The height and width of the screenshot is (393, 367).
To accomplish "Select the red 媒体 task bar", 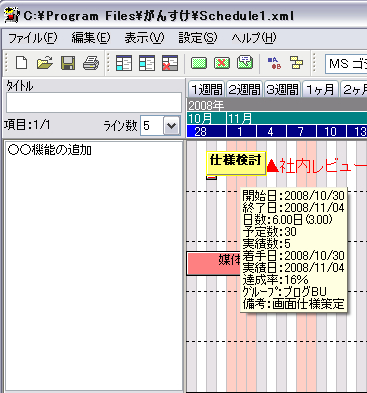I will [x=214, y=263].
